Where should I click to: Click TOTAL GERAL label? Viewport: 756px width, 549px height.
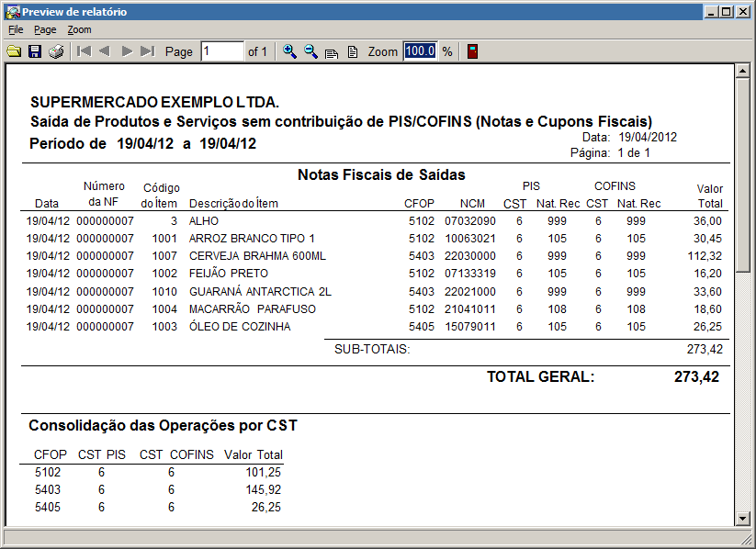(x=540, y=376)
